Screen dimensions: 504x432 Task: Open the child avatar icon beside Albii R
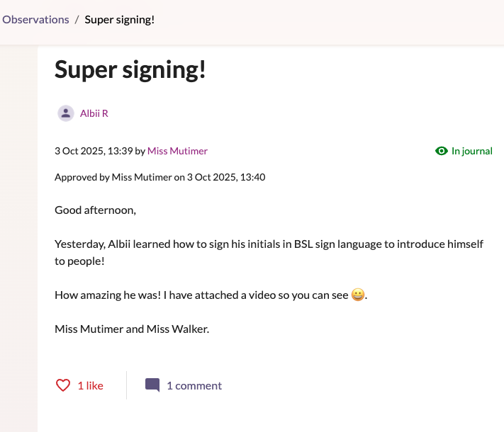tap(65, 113)
